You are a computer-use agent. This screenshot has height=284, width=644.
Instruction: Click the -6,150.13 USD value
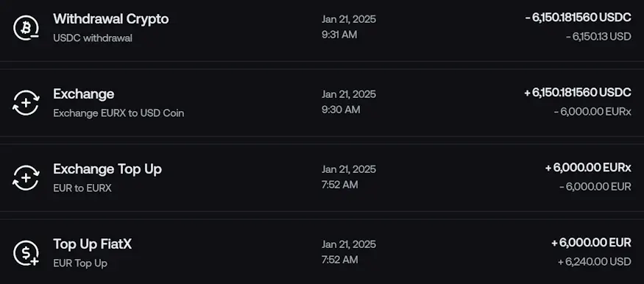tap(598, 37)
